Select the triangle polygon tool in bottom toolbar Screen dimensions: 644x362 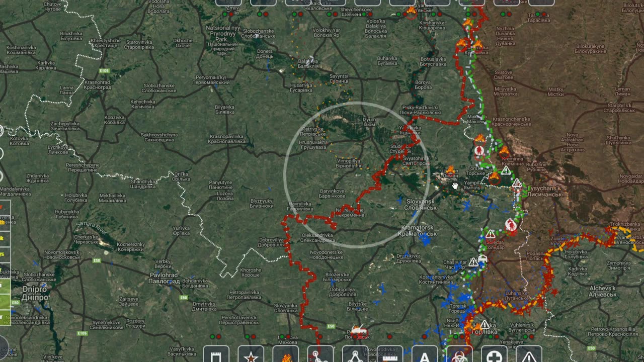pyautogui.click(x=355, y=354)
